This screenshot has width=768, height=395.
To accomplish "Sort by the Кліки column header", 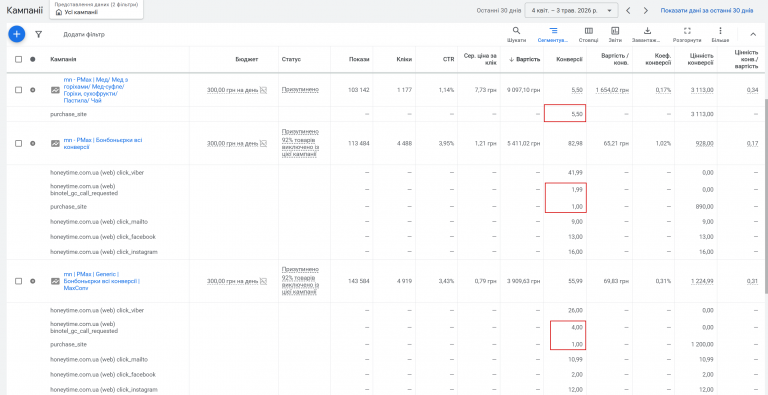I will [405, 59].
